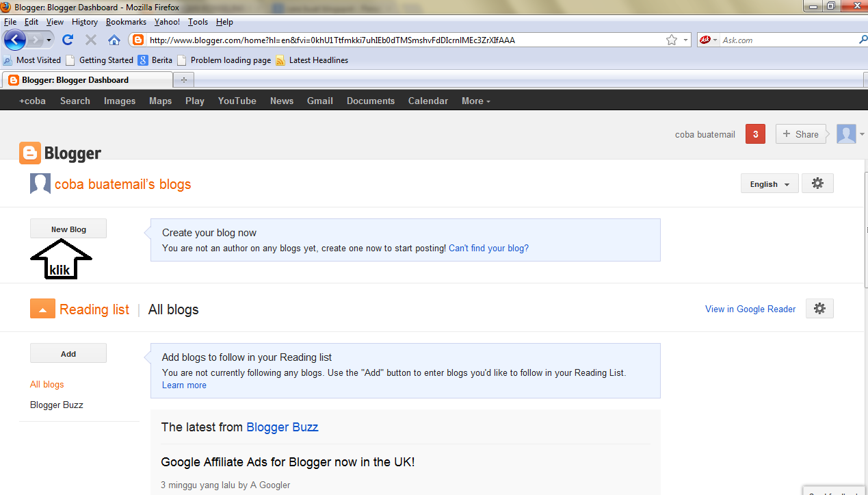Viewport: 868px width, 495px height.
Task: Click the Blogger favicon in the address bar
Action: coord(138,40)
